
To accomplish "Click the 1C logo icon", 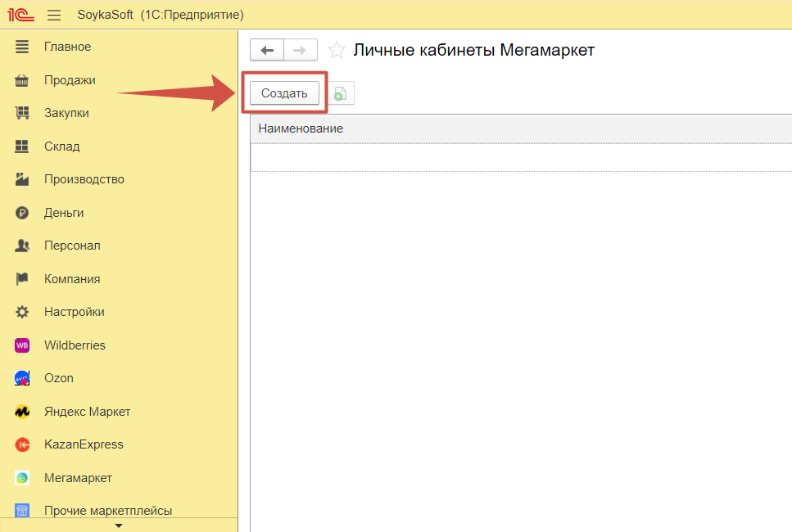I will coord(21,15).
